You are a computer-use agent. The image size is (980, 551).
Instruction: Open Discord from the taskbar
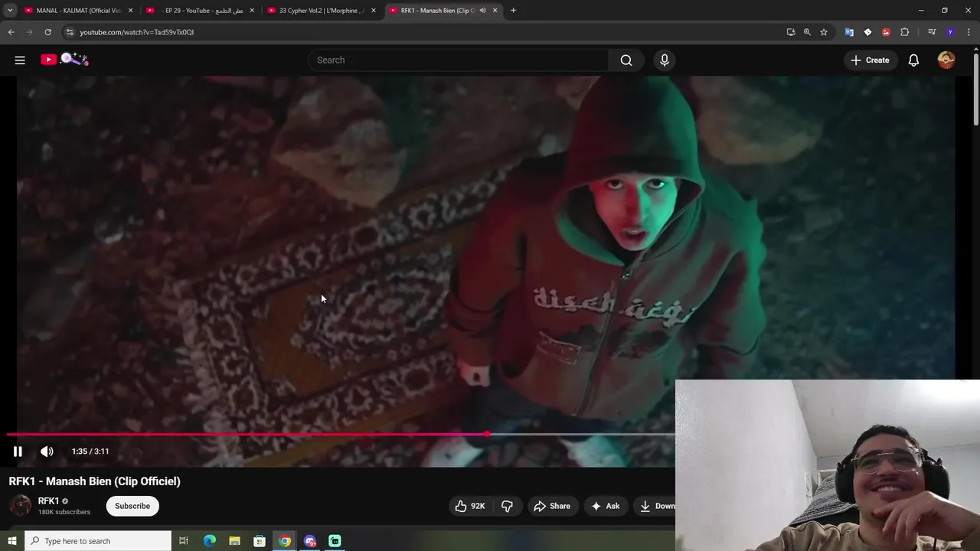[x=310, y=541]
